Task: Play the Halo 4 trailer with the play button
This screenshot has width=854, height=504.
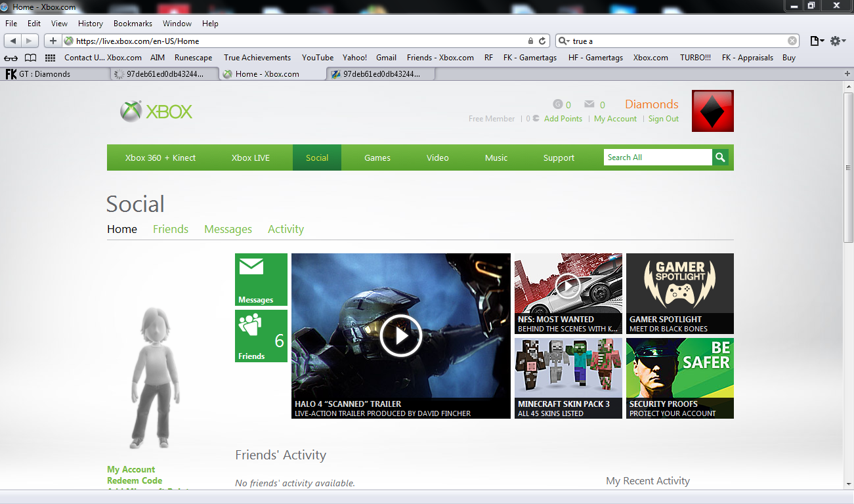Action: 400,335
